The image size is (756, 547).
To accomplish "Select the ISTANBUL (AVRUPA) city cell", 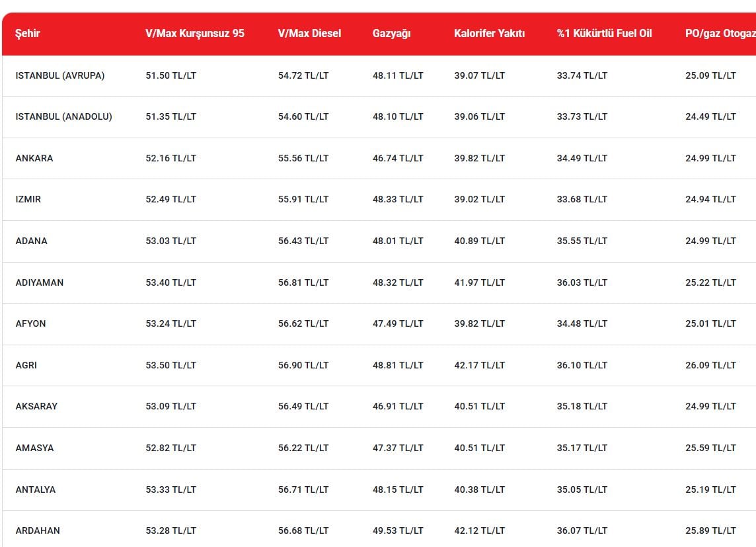I will point(59,75).
